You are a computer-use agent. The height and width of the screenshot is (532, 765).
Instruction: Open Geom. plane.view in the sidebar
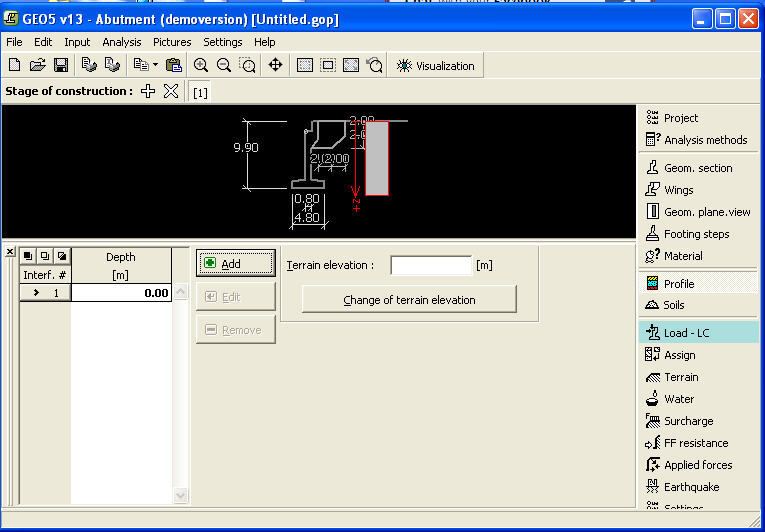click(x=699, y=212)
